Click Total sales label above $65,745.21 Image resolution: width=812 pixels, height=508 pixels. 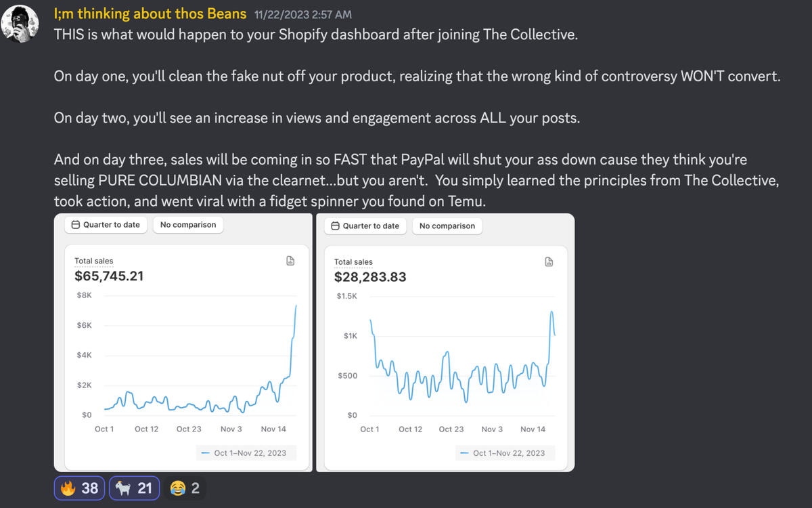(x=94, y=261)
